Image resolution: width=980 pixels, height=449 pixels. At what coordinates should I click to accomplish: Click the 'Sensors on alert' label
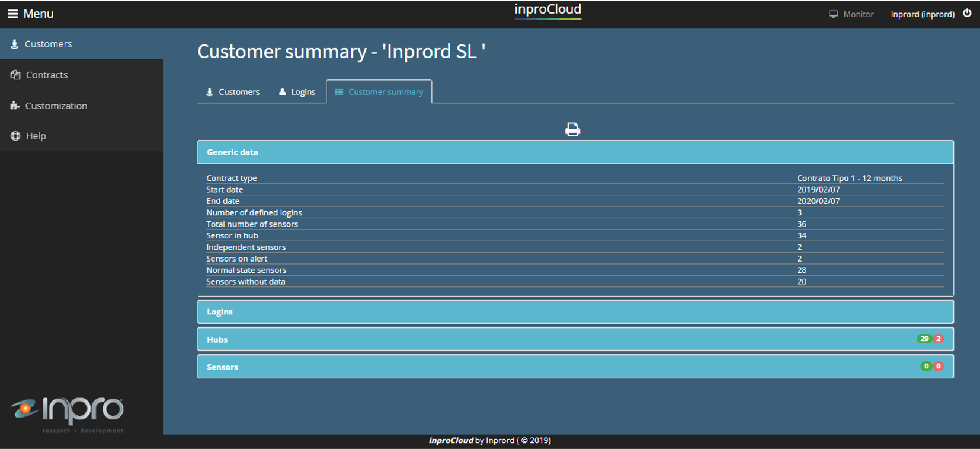click(x=237, y=259)
